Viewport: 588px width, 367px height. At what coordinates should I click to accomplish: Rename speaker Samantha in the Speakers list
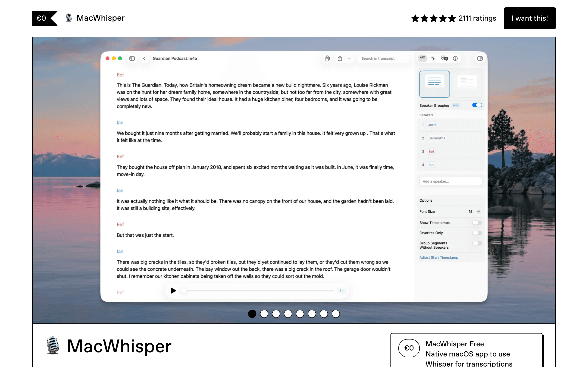click(437, 138)
